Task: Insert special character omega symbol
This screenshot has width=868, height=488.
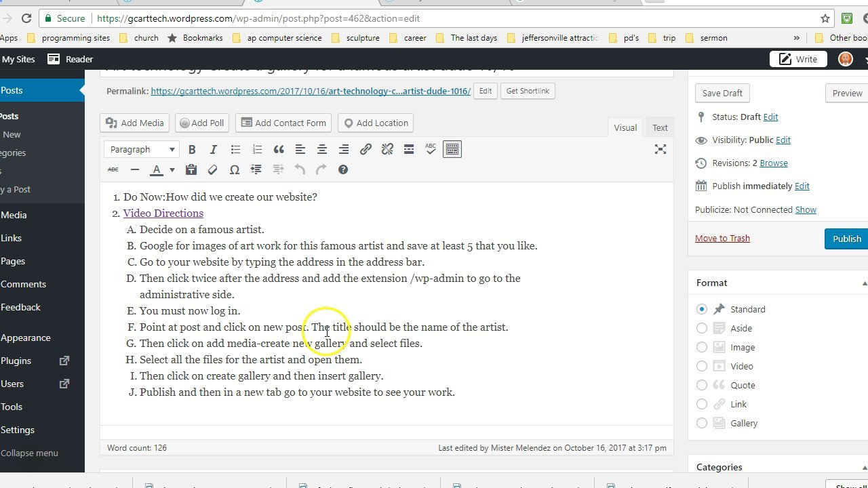Action: 235,169
